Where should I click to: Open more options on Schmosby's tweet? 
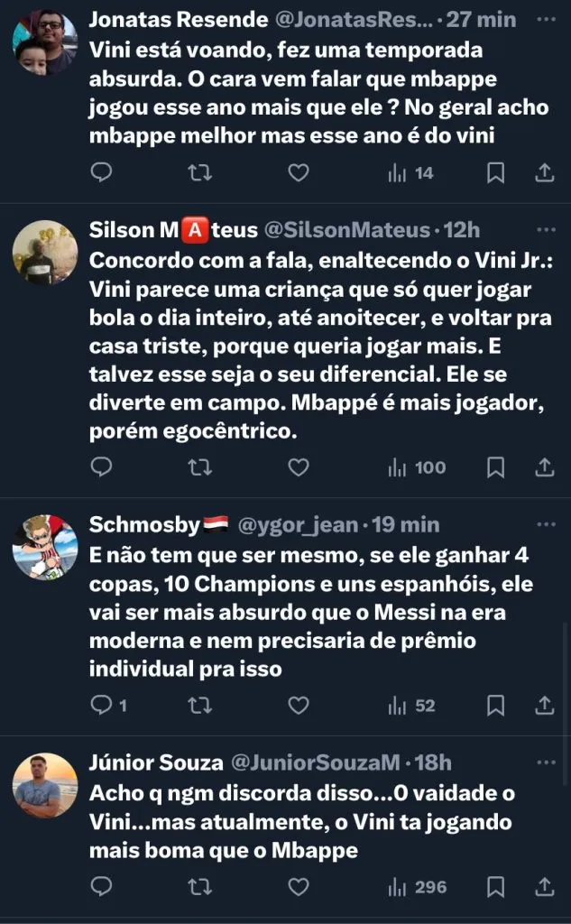pyautogui.click(x=546, y=524)
